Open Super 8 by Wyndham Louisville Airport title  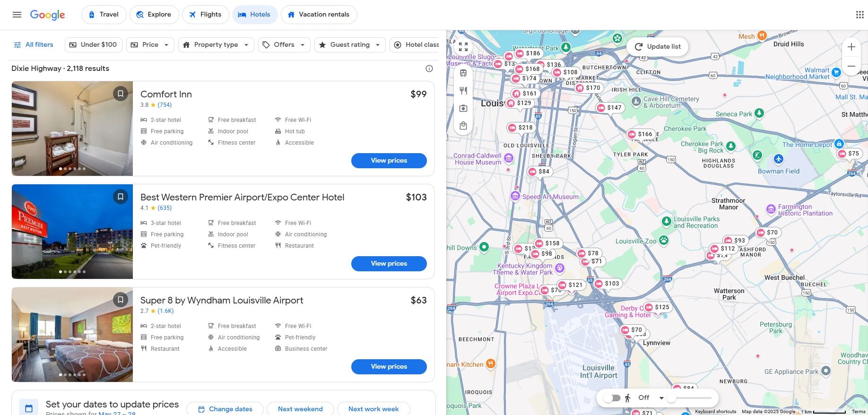tap(222, 300)
